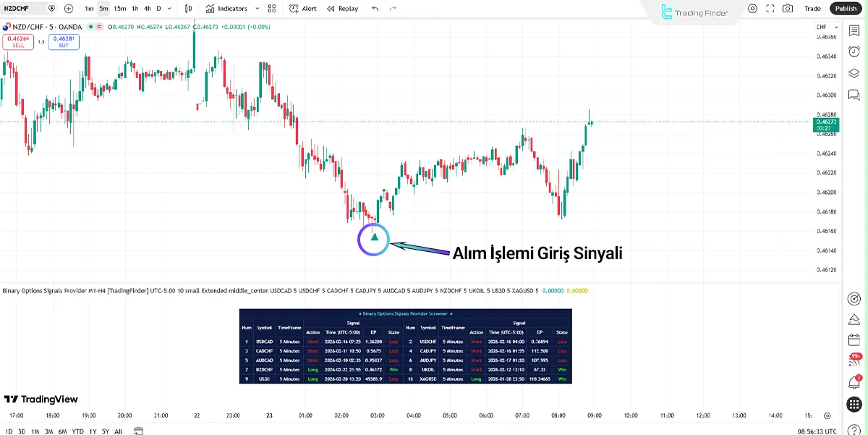Expand the timeframe dropdown chevron after D
This screenshot has width=868, height=435.
tap(169, 8)
